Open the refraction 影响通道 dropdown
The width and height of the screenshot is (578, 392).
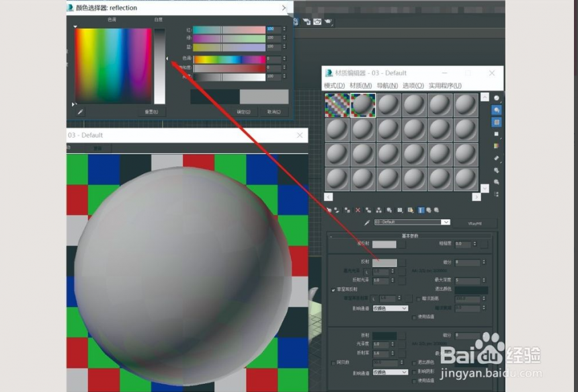pyautogui.click(x=390, y=373)
